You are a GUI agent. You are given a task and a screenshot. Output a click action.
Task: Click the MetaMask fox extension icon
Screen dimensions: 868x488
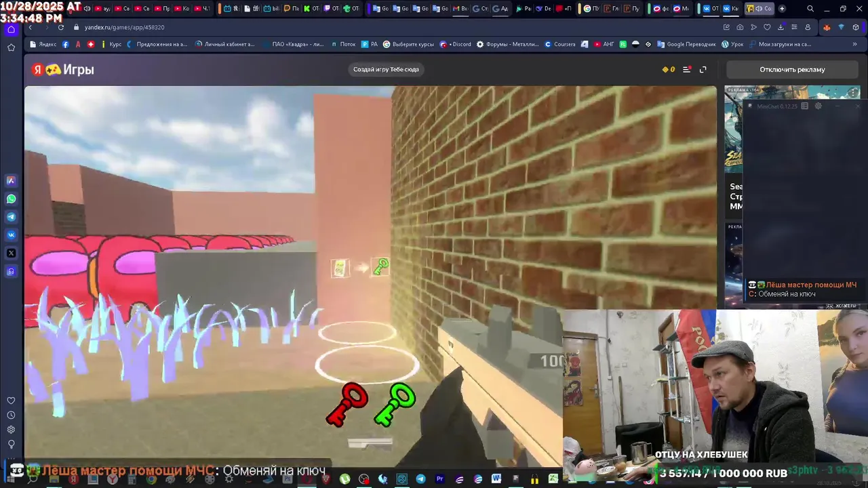[x=827, y=27]
